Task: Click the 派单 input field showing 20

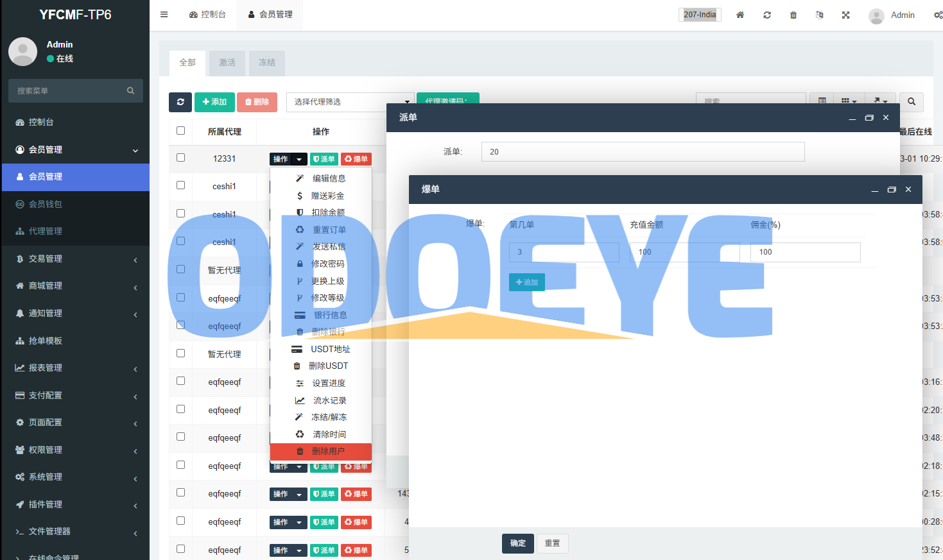Action: click(642, 152)
